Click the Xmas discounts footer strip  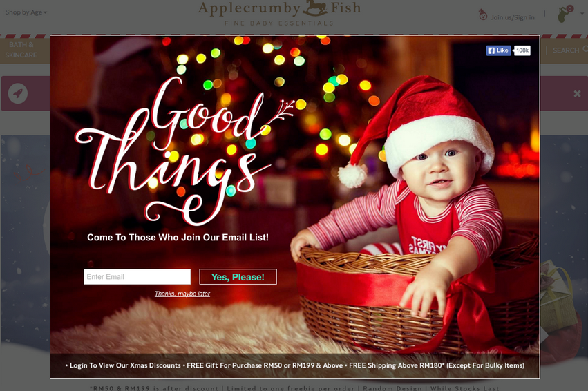pos(295,365)
